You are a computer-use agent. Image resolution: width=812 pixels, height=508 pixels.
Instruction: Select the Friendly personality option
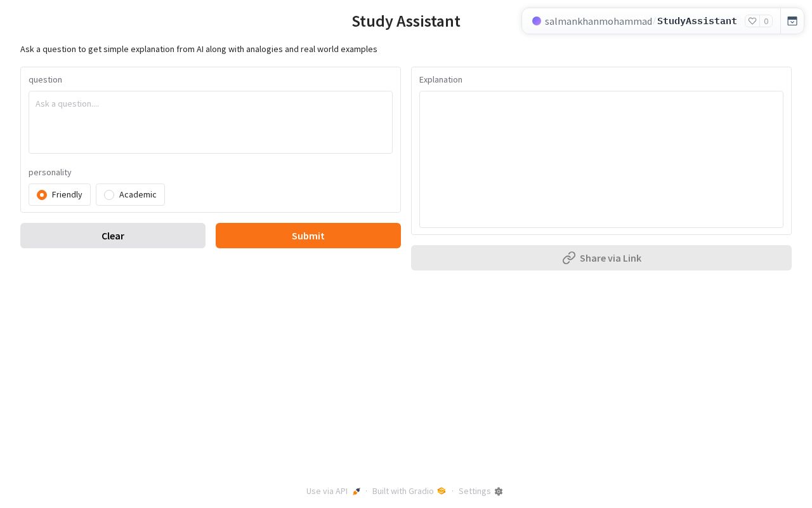point(60,195)
